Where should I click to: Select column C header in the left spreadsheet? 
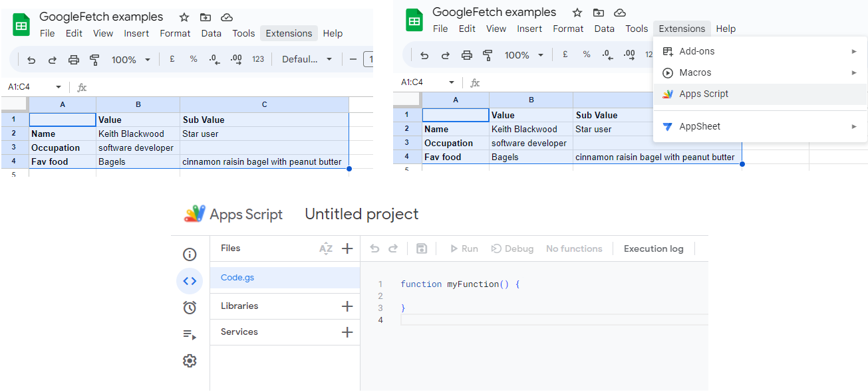pyautogui.click(x=264, y=104)
